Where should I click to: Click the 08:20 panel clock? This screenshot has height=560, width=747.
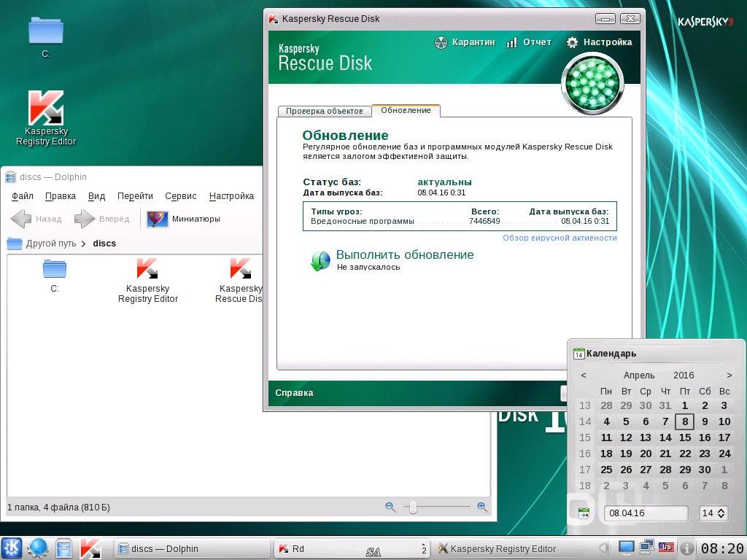click(x=722, y=548)
